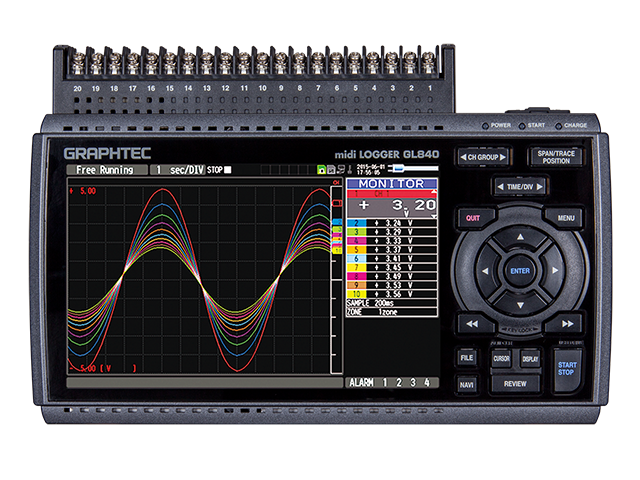Screen dimensions: 640x480
Task: Tap the GRAPHTEC brand logo
Action: point(107,153)
